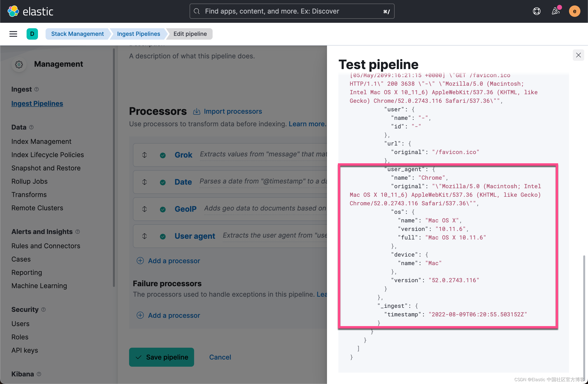Go to Ingest Pipelines breadcrumb
This screenshot has width=588, height=384.
[139, 34]
